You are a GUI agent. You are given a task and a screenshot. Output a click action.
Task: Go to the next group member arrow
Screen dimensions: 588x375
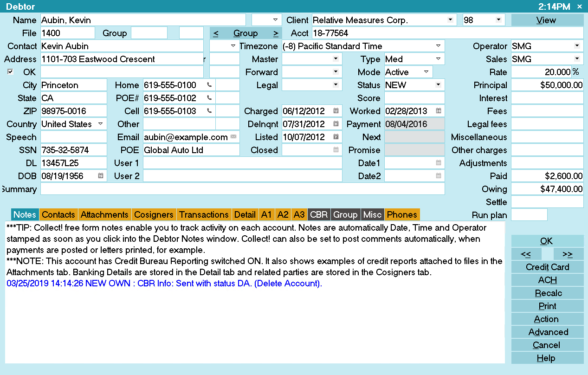pyautogui.click(x=276, y=33)
